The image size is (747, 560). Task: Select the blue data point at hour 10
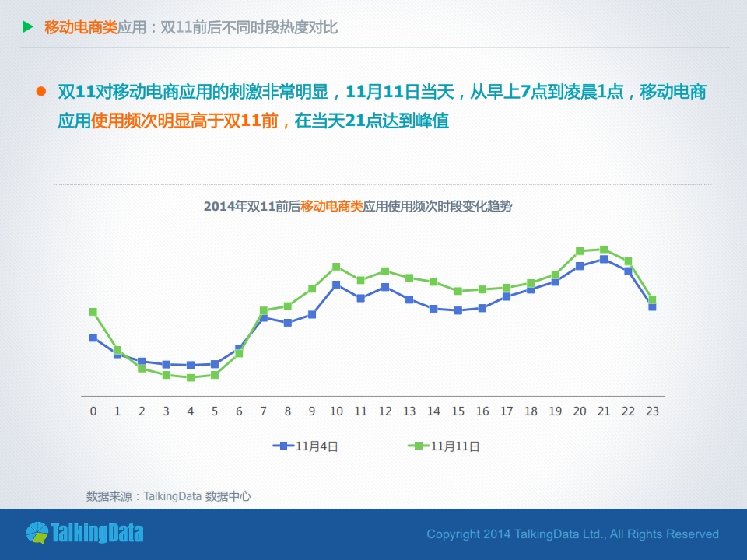tap(336, 285)
